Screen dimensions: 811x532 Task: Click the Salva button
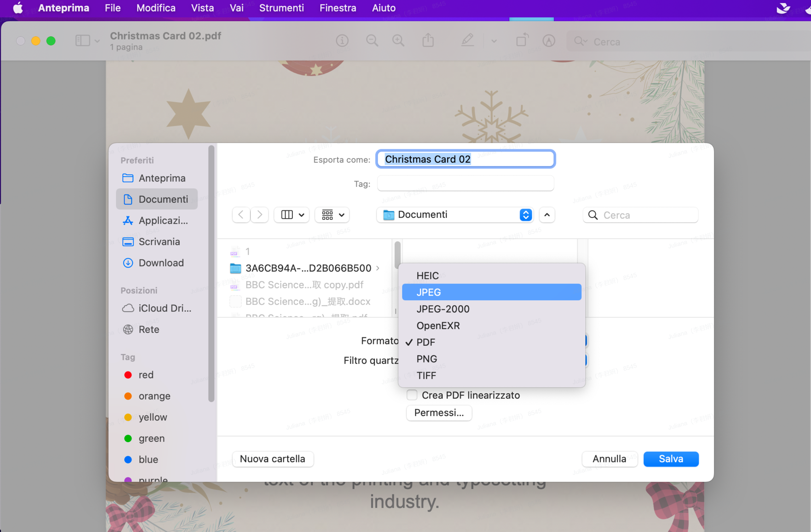point(671,459)
